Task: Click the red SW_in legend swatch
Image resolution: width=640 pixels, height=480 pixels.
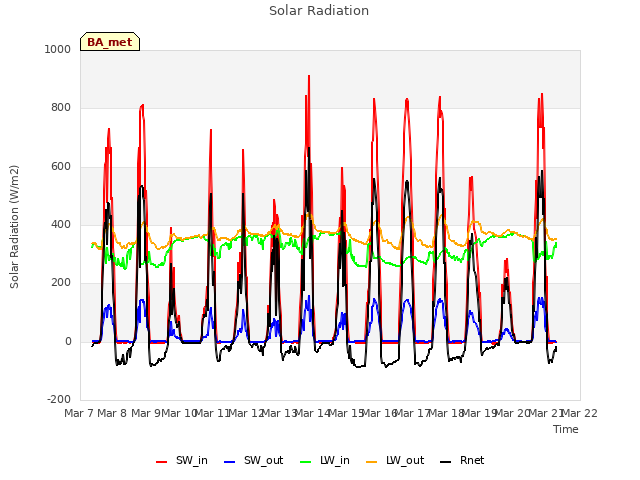Action: tap(162, 462)
